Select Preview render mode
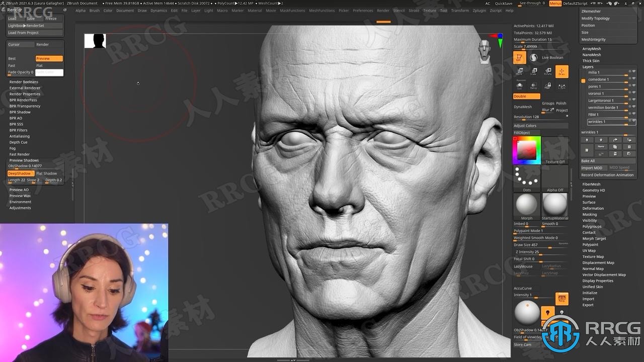This screenshot has height=362, width=644. point(49,58)
